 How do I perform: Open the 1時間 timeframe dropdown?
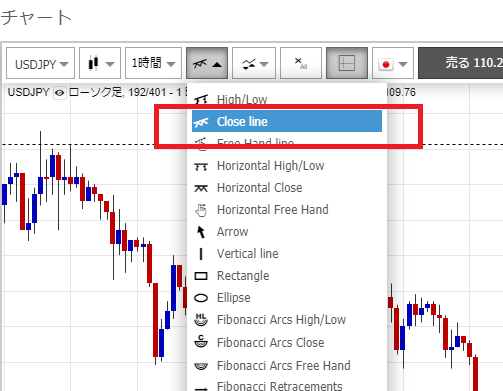pos(153,63)
